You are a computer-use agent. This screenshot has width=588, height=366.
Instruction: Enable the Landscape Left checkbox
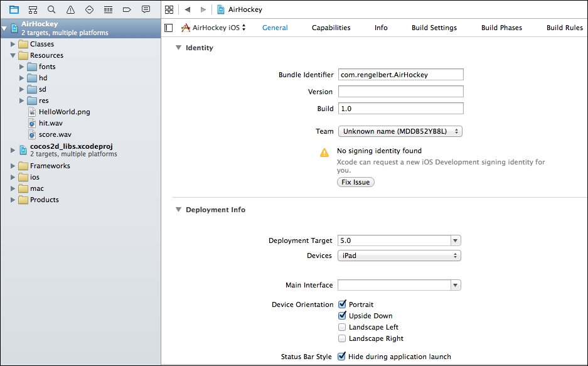[342, 327]
